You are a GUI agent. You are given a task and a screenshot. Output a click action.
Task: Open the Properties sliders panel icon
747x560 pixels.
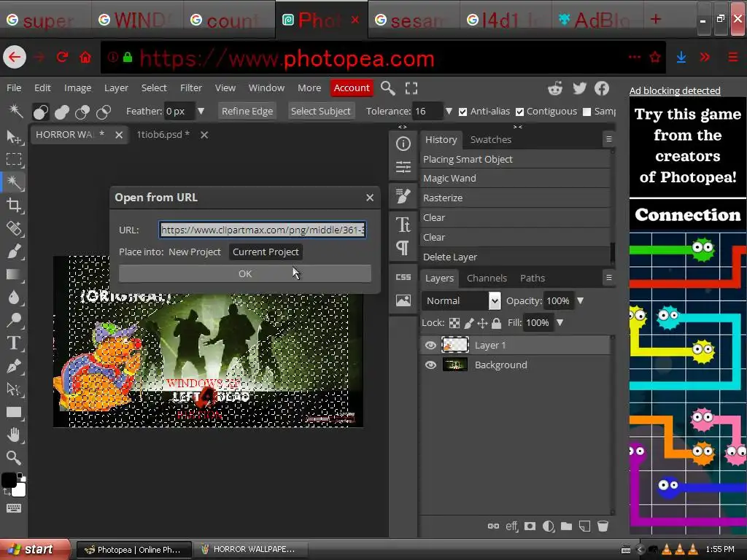(x=403, y=167)
